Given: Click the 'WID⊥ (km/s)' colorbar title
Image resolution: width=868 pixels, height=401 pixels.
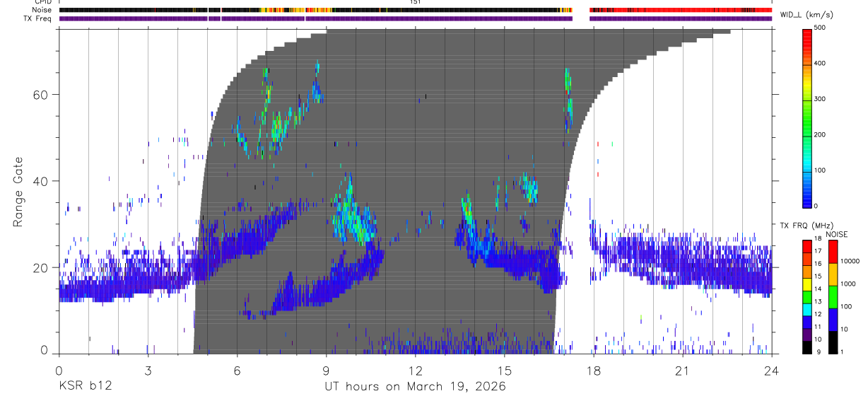Looking at the screenshot, I should pyautogui.click(x=805, y=14).
